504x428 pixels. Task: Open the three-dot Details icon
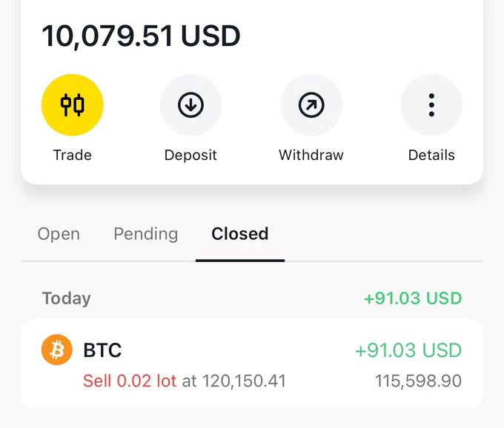pos(431,105)
